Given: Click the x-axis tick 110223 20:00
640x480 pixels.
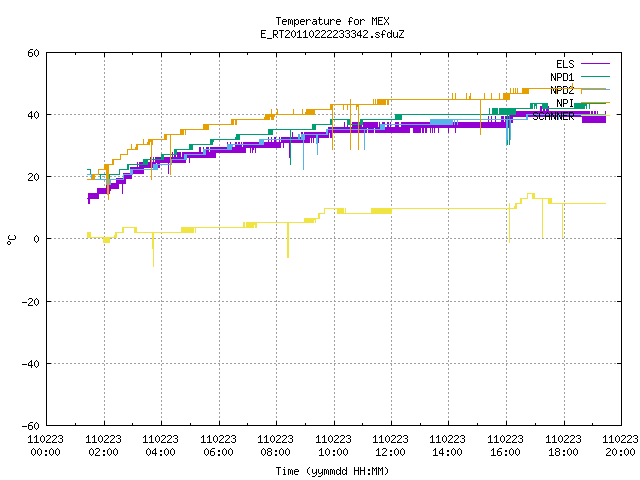Looking at the screenshot, I should 621,446.
